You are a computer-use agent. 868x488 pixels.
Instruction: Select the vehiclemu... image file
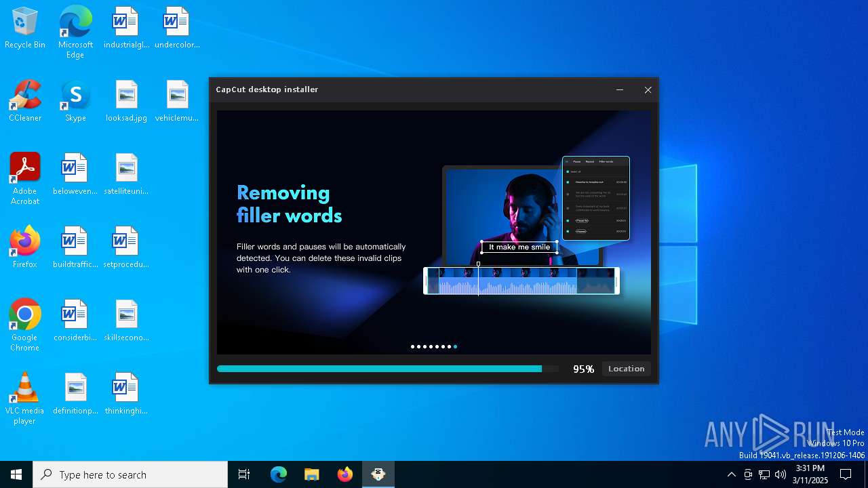(x=177, y=102)
